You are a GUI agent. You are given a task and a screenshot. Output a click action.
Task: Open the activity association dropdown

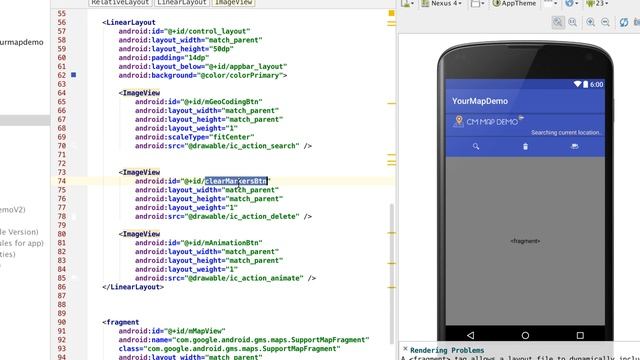pyautogui.click(x=551, y=3)
